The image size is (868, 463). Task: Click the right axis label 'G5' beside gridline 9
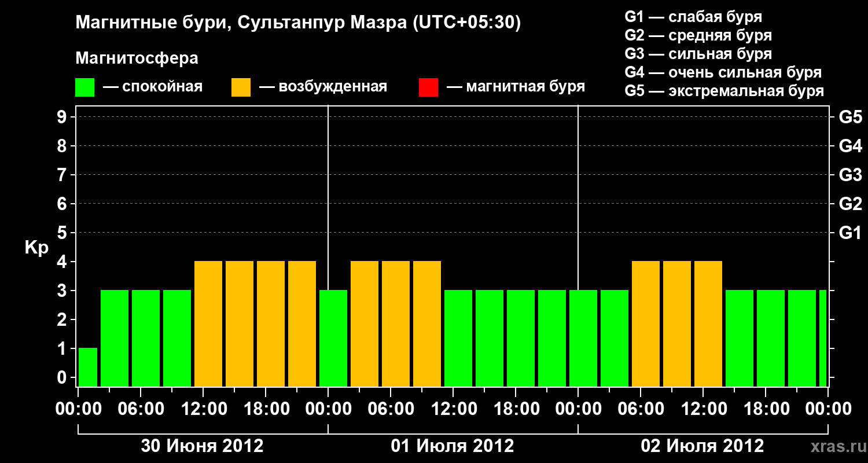pos(851,117)
